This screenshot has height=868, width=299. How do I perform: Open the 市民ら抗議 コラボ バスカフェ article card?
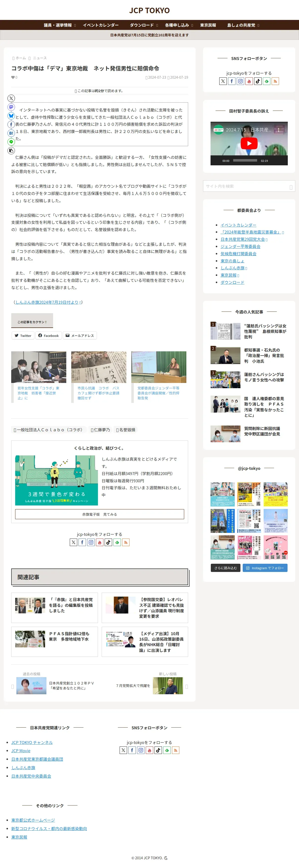tap(98, 377)
